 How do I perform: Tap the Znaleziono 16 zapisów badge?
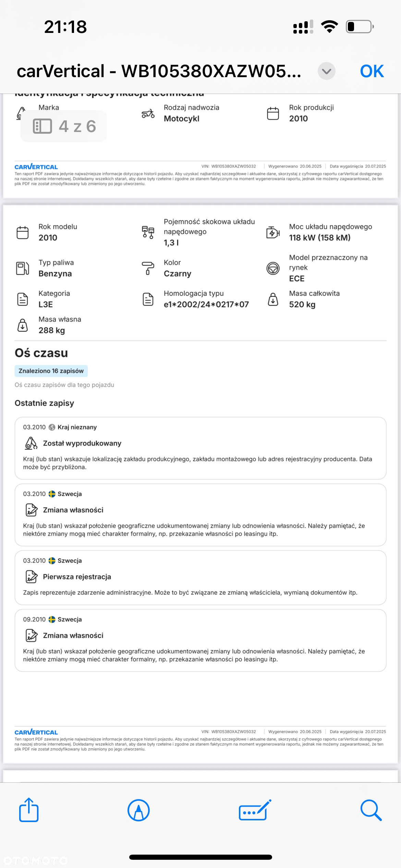click(51, 371)
